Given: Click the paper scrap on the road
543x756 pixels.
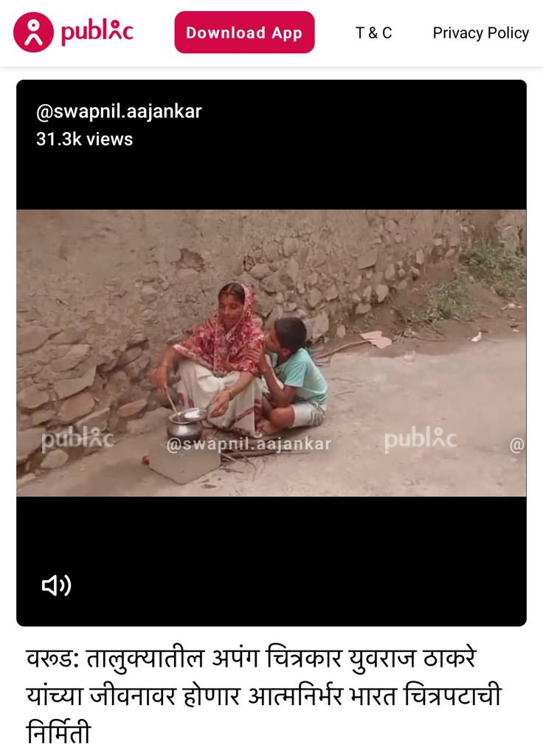Looking at the screenshot, I should coord(377,339).
